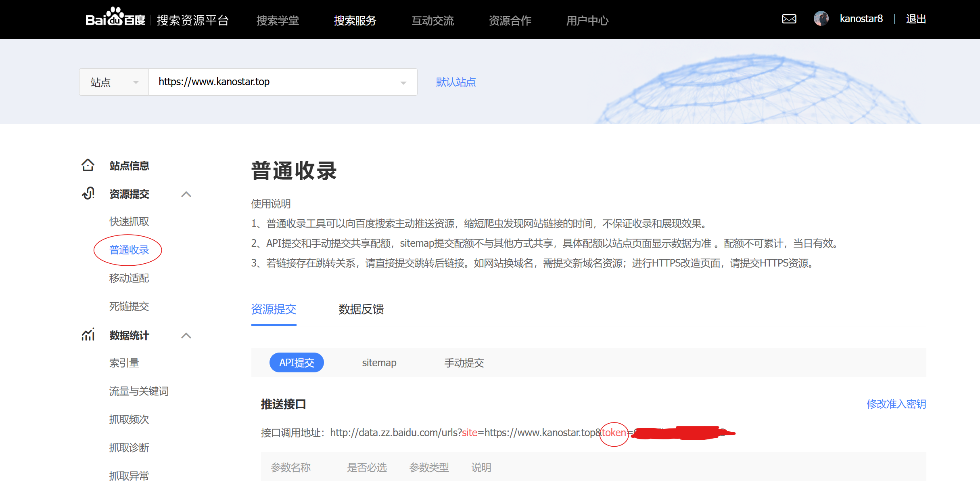The height and width of the screenshot is (481, 980).
Task: Click the 默认站点 link
Action: (x=456, y=82)
